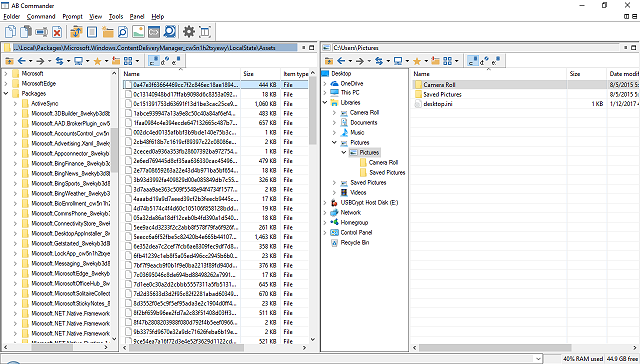The width and height of the screenshot is (640, 364).
Task: Click the left panel path address bar
Action: 155,47
